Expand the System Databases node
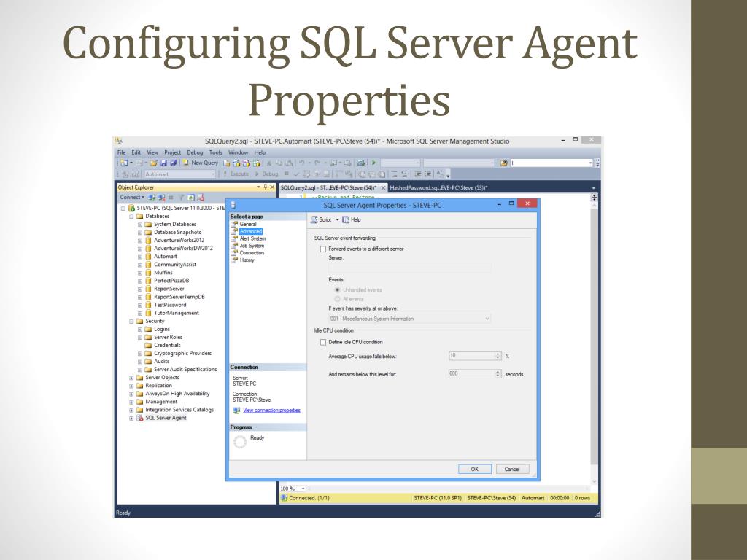The image size is (747, 560). pos(140,225)
